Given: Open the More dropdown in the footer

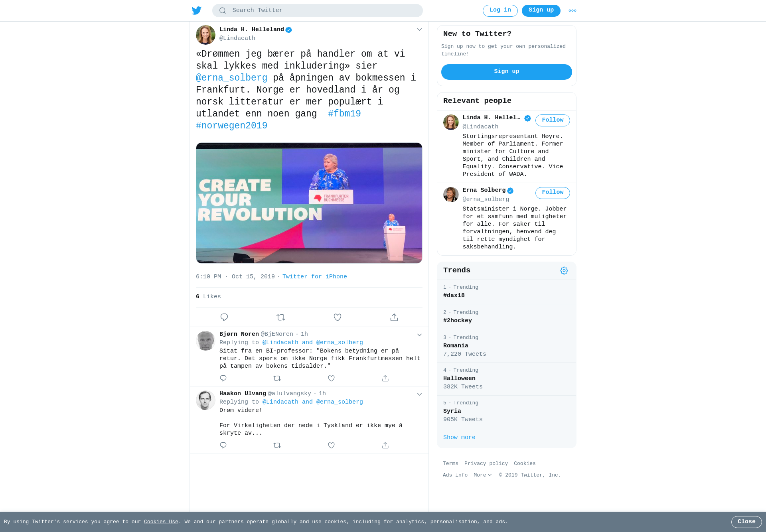Looking at the screenshot, I should (x=483, y=475).
